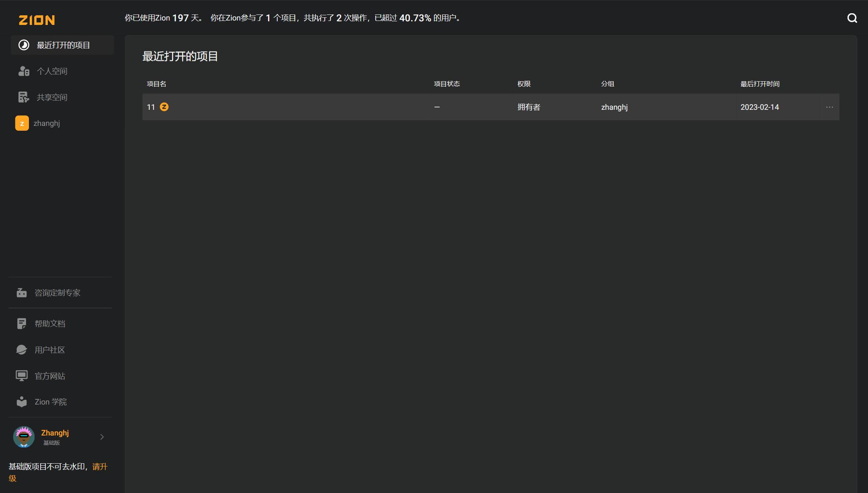Image resolution: width=868 pixels, height=493 pixels.
Task: Click the Zion Academy icon
Action: (x=22, y=402)
